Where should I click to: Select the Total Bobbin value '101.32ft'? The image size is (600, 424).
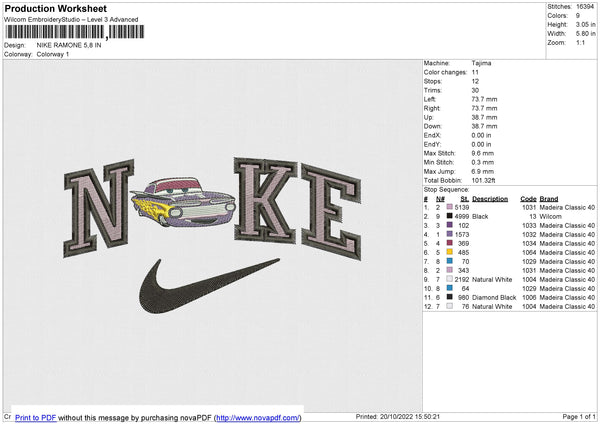(484, 180)
